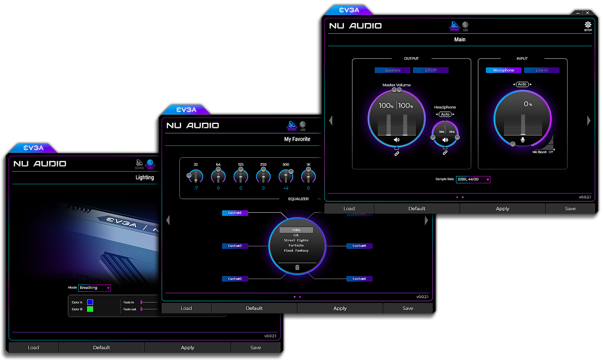Select Custom1 favorite slot

pyautogui.click(x=235, y=213)
